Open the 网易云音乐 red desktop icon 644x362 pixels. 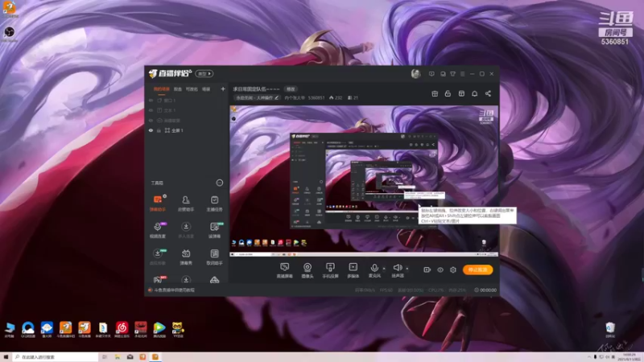point(122,329)
